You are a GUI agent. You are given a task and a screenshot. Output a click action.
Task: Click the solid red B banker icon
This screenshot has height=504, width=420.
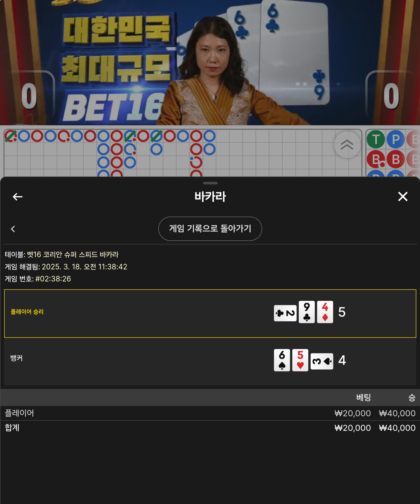coord(396,159)
